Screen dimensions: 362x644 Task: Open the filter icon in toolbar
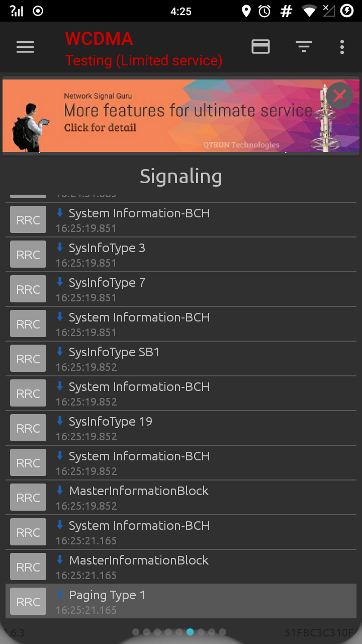(304, 47)
